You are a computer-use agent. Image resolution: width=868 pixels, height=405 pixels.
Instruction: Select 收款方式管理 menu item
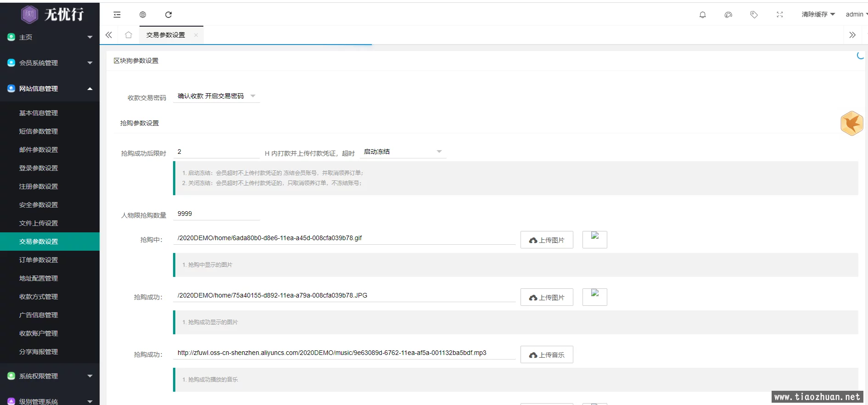tap(39, 297)
